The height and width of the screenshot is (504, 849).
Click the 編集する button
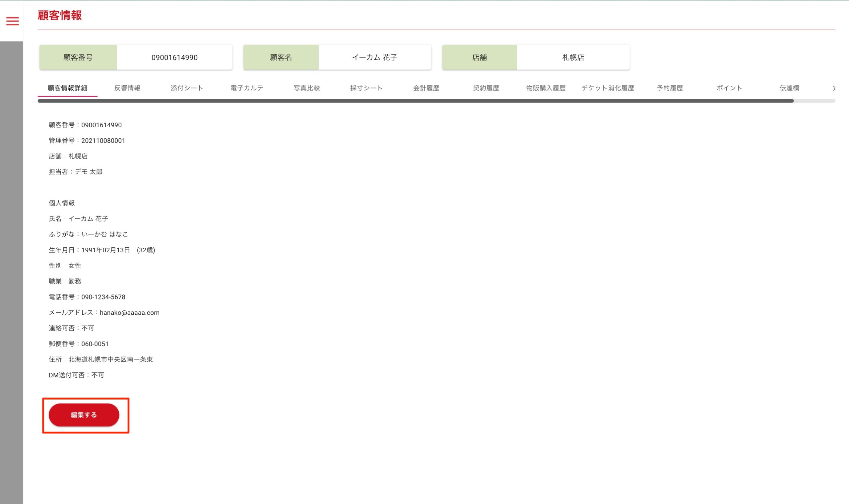coord(84,415)
